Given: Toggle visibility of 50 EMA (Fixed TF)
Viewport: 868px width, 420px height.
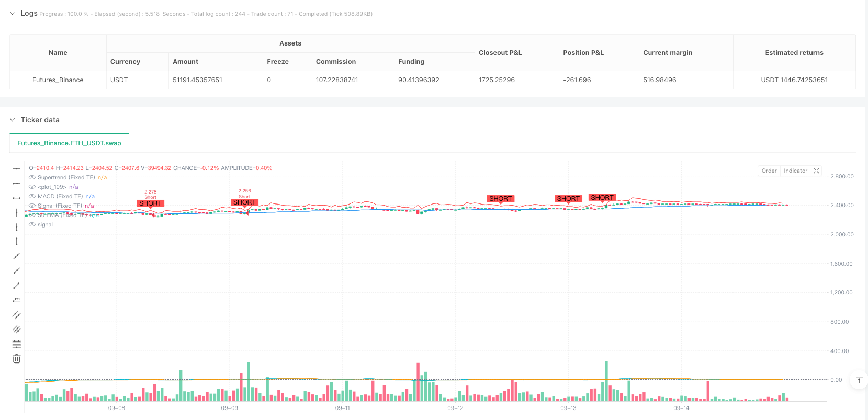Looking at the screenshot, I should (32, 215).
